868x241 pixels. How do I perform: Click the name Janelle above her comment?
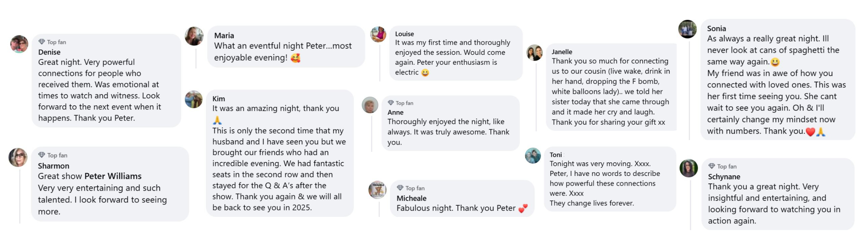coord(562,52)
